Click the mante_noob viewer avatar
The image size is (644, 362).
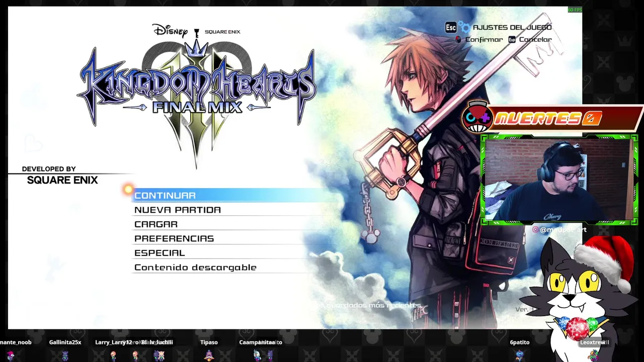click(11, 355)
